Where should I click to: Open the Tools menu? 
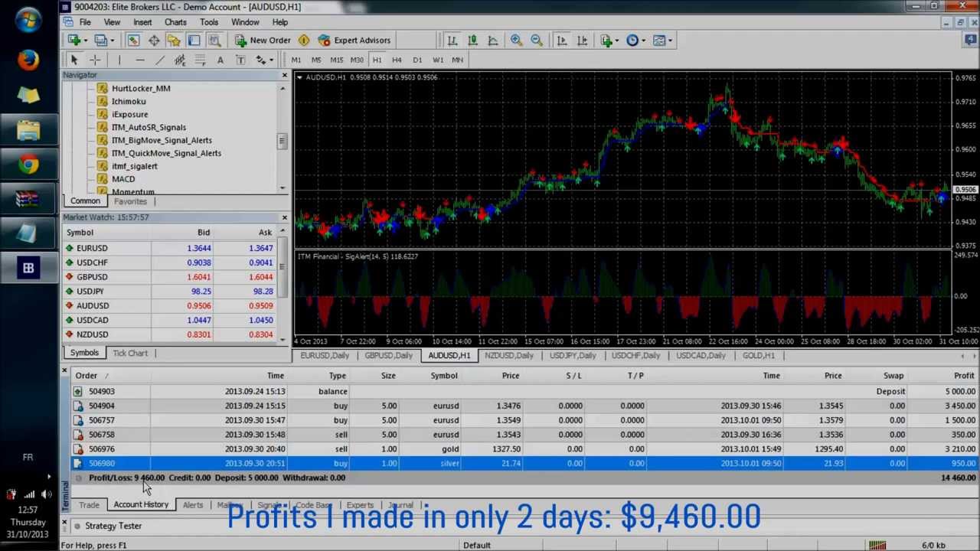[209, 22]
